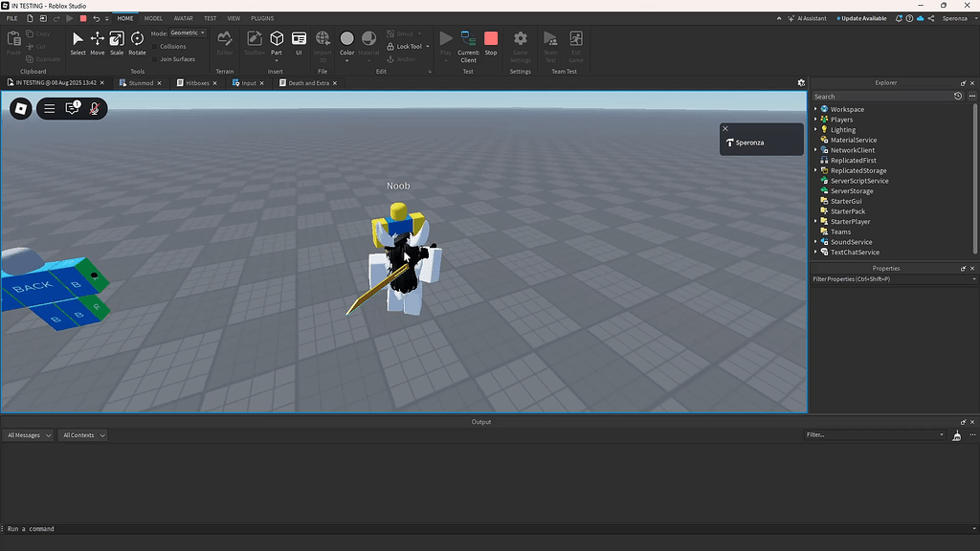980x551 pixels.
Task: Expand ReplicatedStorage in the Explorer
Action: [x=815, y=170]
